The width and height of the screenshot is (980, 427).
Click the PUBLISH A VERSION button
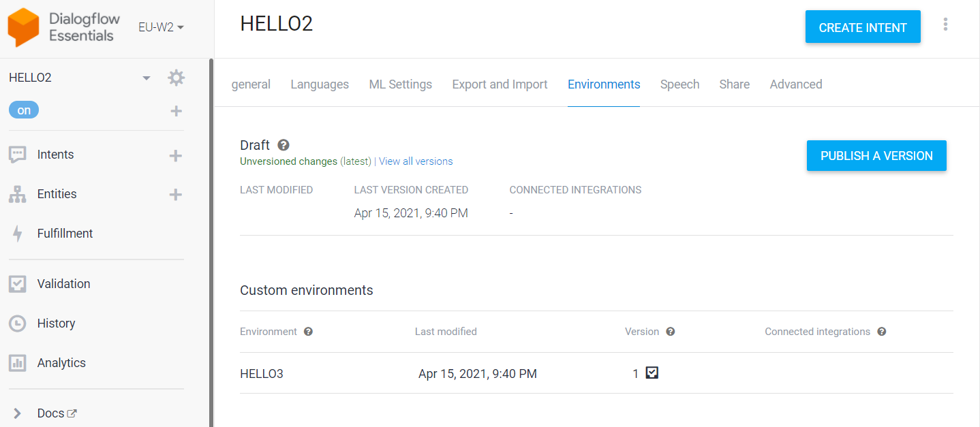point(876,156)
